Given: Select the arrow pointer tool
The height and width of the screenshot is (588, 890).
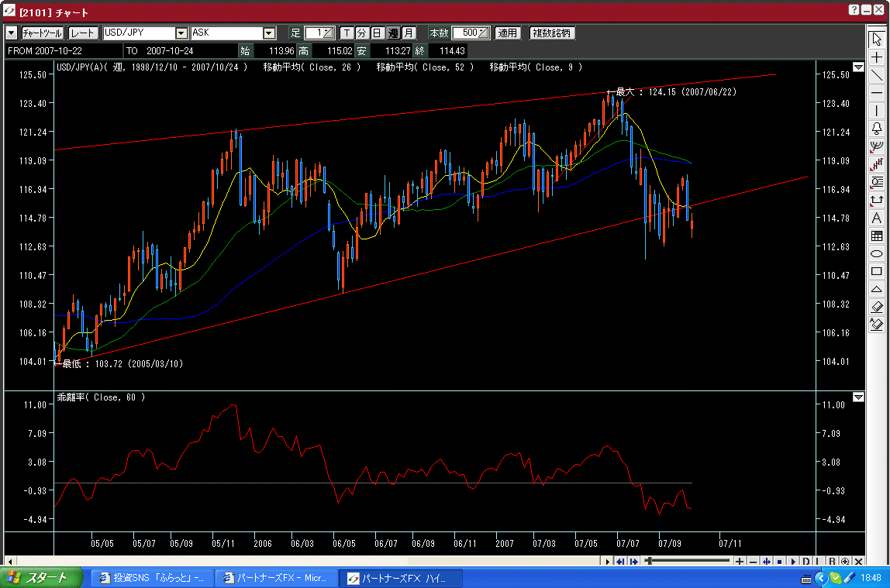Looking at the screenshot, I should [x=877, y=40].
